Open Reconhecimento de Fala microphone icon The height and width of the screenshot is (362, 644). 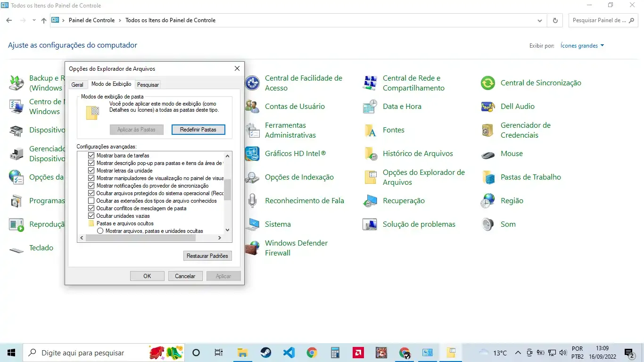coord(252,201)
